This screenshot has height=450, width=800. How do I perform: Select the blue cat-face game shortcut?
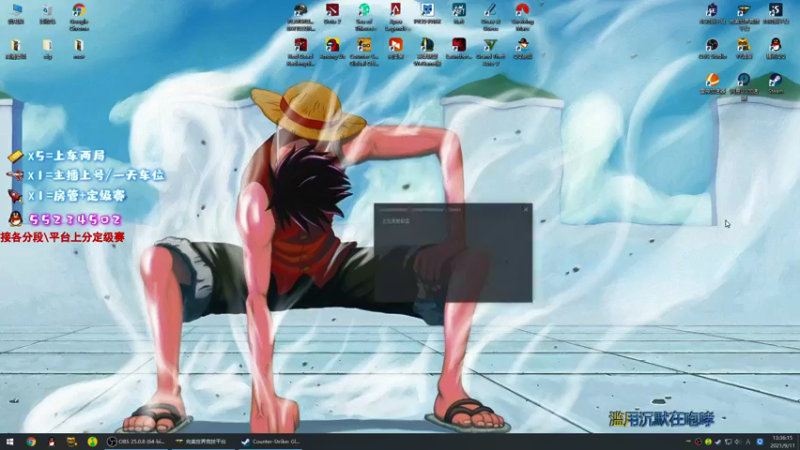[427, 14]
